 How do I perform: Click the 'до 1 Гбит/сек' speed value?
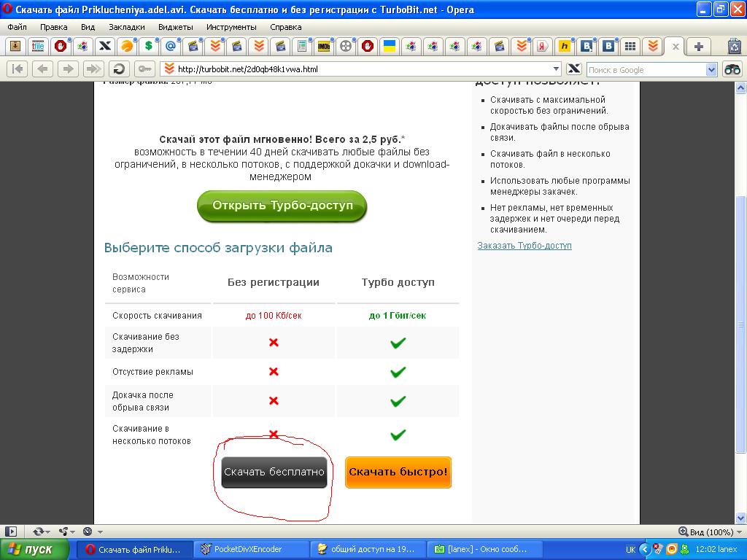398,316
